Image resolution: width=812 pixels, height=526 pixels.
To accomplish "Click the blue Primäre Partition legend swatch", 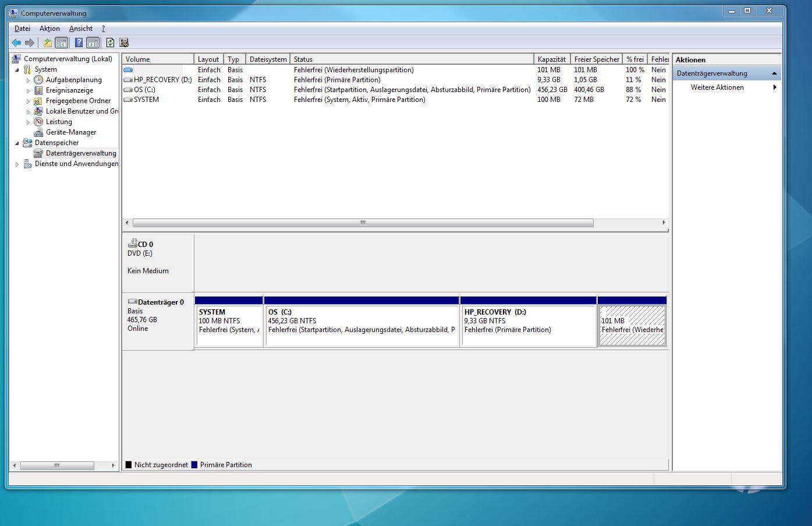I will 194,465.
